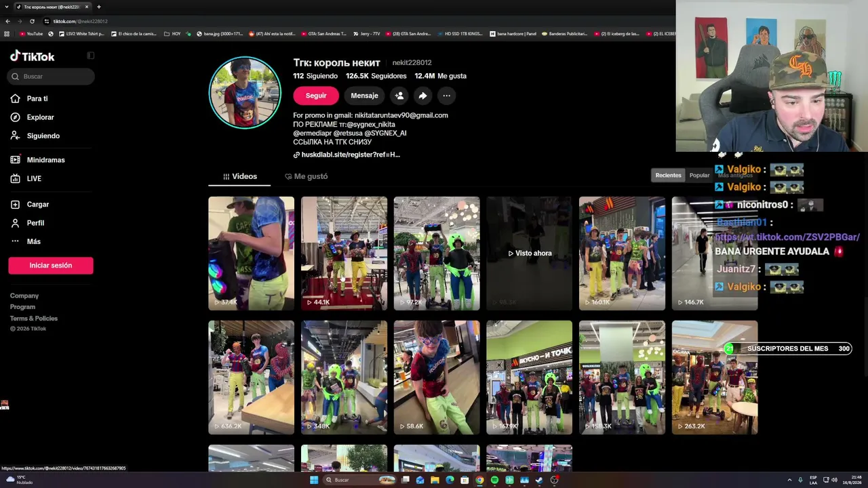
Task: Click the nekit228012 profile avatar
Action: (245, 93)
